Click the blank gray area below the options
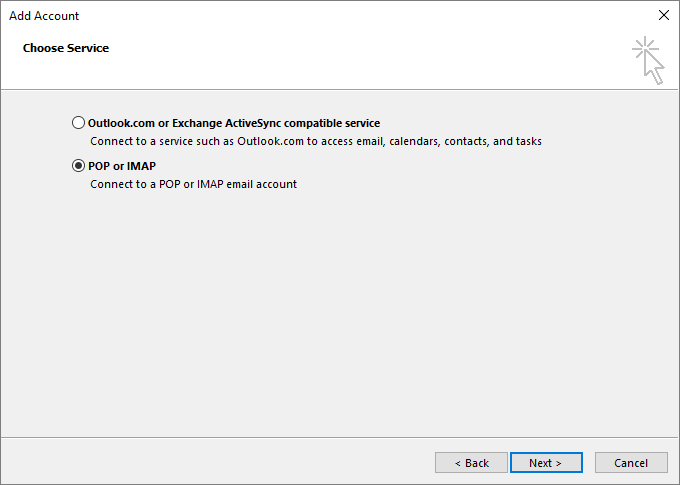 [340, 310]
